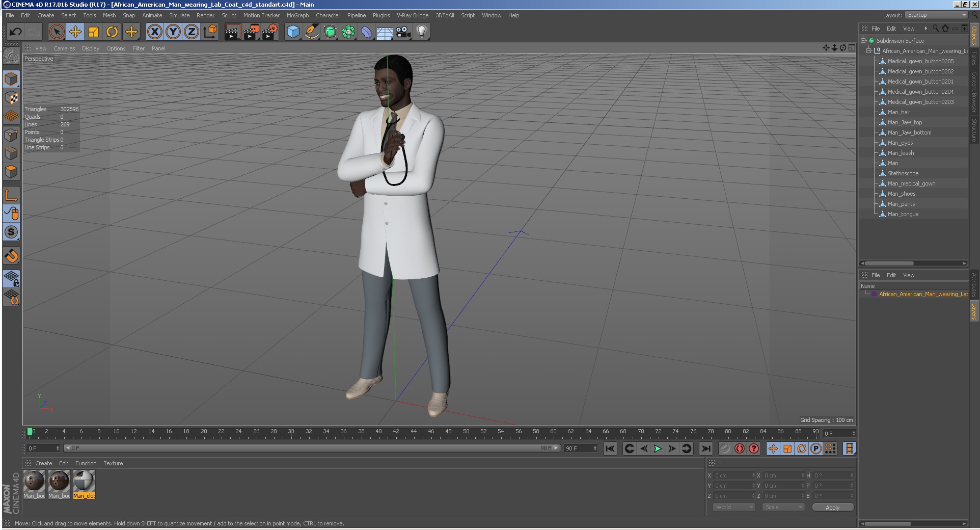Toggle the coordinate system icon

pyautogui.click(x=210, y=32)
